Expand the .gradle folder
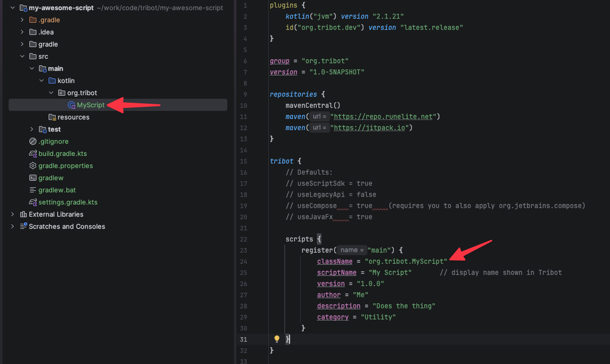610x364 pixels. click(22, 20)
